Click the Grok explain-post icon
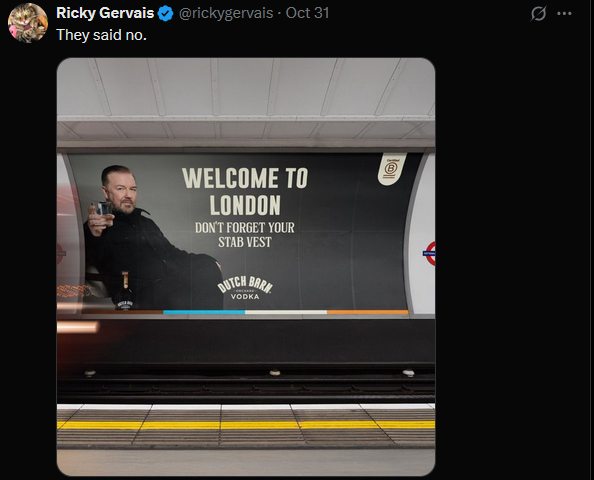This screenshot has width=594, height=480. click(x=538, y=14)
